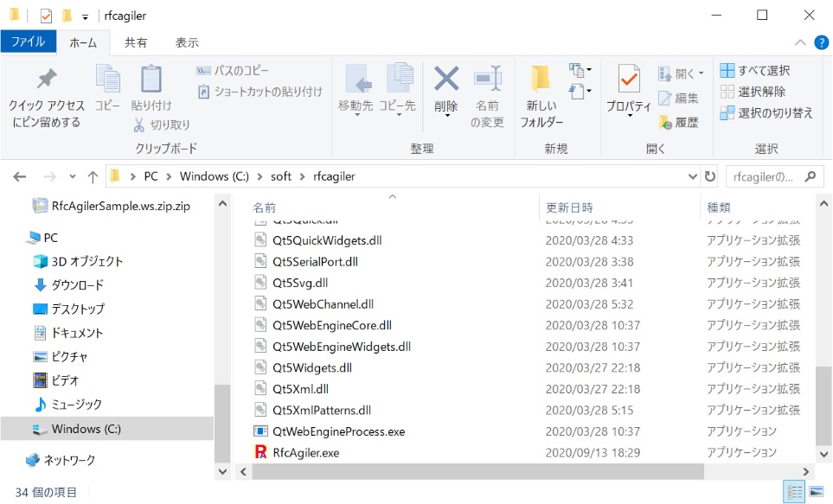Sort by Type (種類) column header
This screenshot has width=833, height=504.
coord(719,207)
